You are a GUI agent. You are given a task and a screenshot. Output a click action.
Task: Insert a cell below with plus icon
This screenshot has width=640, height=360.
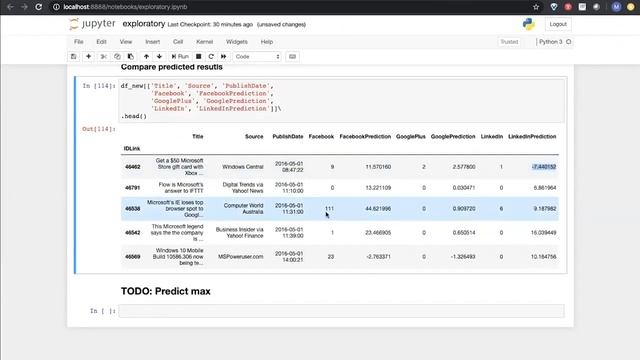click(x=88, y=56)
